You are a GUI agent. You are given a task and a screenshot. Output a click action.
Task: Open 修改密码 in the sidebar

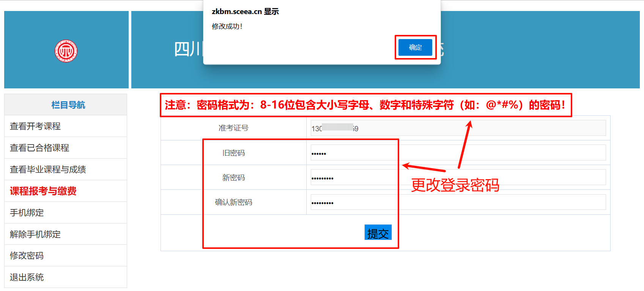[x=27, y=255]
